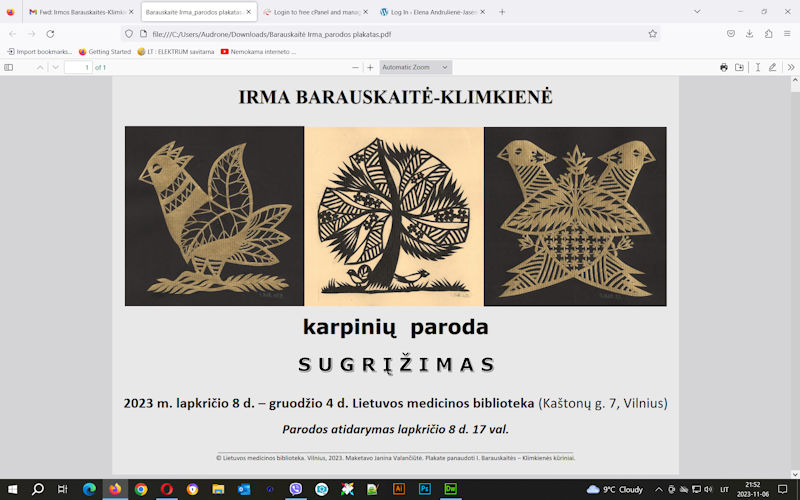This screenshot has height=500, width=800.
Task: Open the volume control in the tray
Action: [x=708, y=489]
